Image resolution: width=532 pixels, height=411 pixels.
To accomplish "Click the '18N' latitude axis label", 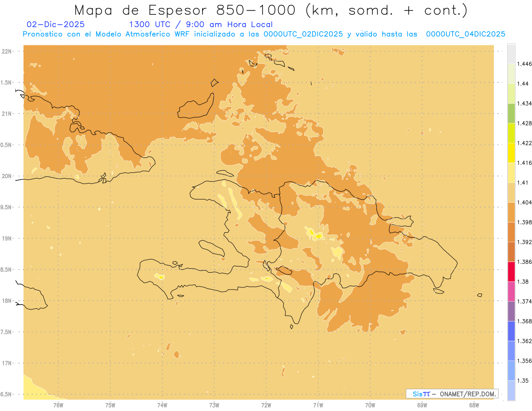I will point(7,301).
